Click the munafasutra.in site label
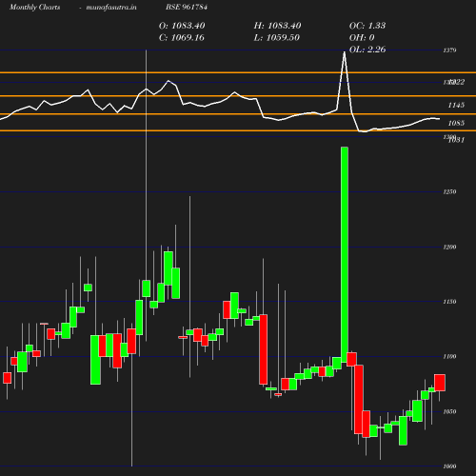 (x=111, y=8)
